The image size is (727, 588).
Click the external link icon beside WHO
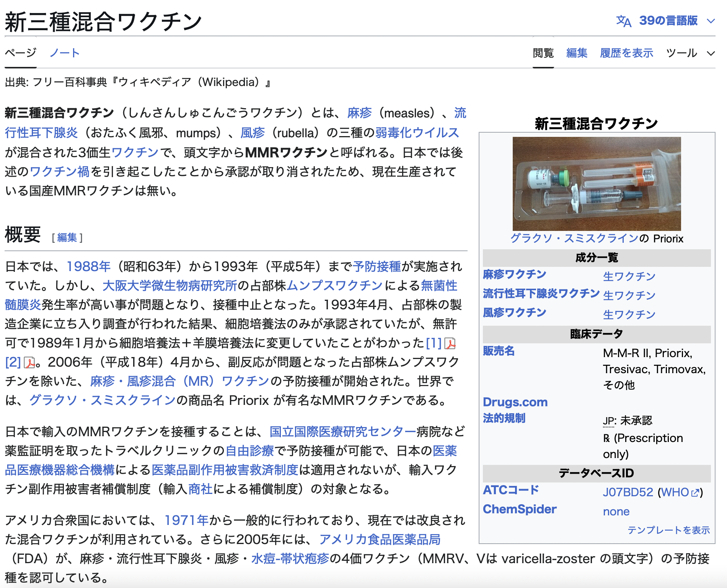(696, 492)
